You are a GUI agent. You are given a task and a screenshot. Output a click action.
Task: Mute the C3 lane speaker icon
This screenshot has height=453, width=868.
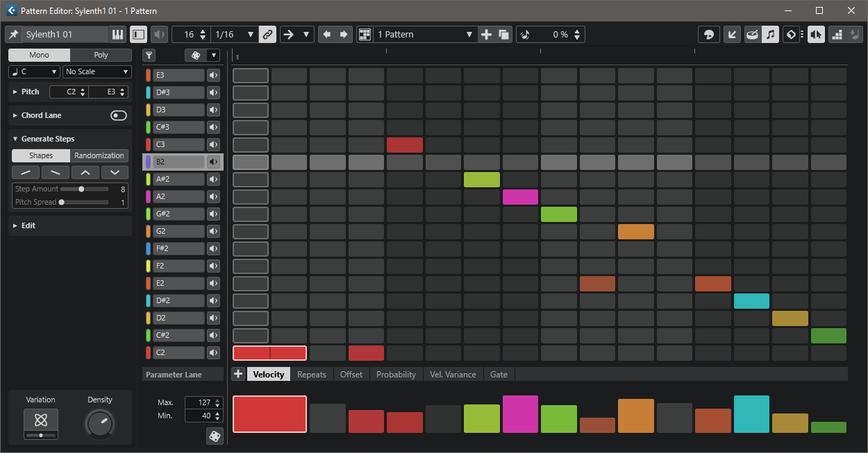213,145
